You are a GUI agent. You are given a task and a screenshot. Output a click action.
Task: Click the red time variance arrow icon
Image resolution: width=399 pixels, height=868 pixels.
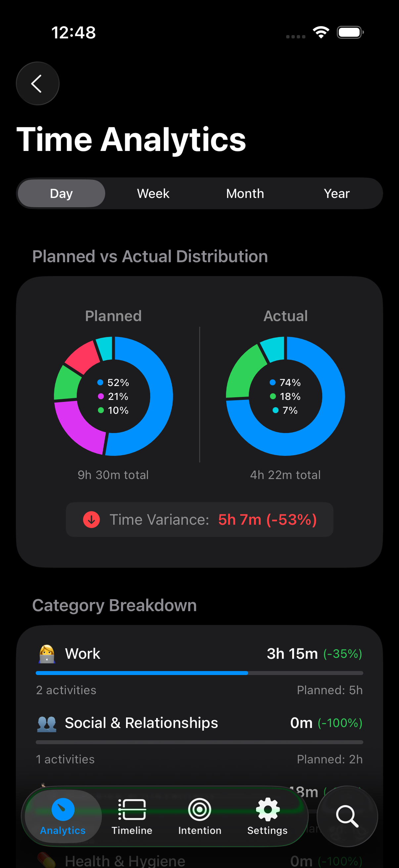click(x=91, y=520)
